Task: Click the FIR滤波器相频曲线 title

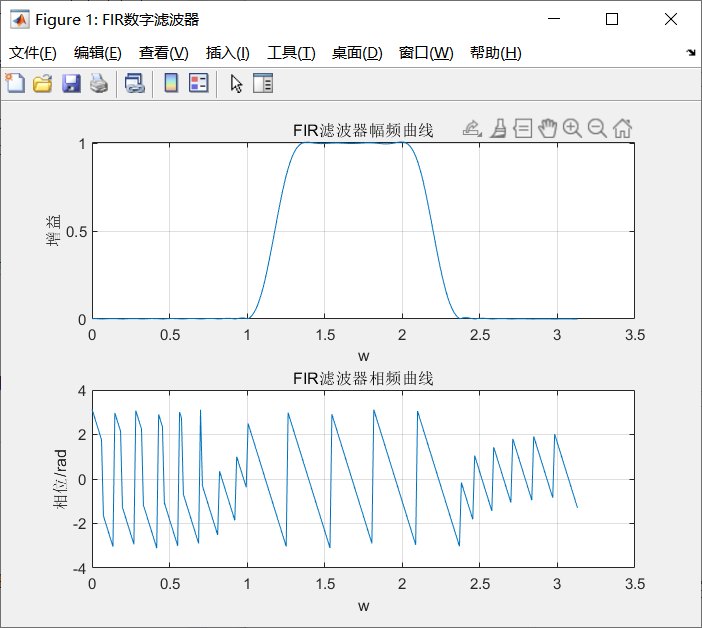Action: [363, 379]
